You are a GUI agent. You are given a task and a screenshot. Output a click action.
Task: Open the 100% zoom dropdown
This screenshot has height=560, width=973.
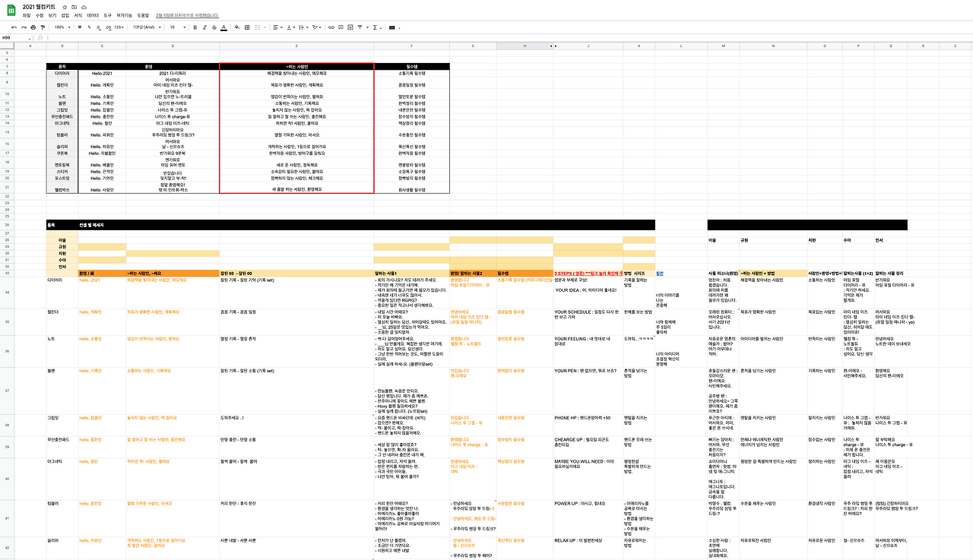pos(62,27)
